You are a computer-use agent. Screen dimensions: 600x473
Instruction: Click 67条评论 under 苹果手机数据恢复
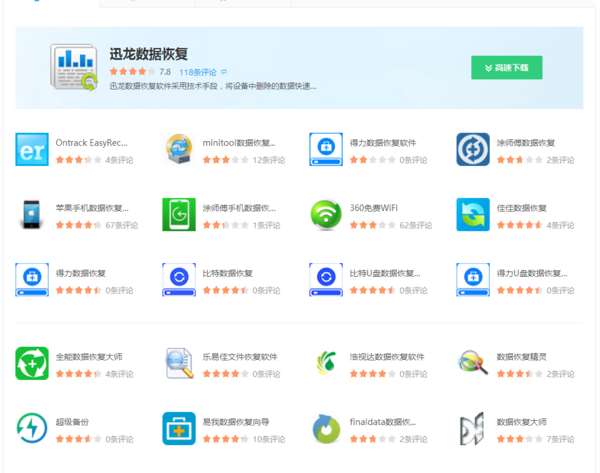pyautogui.click(x=121, y=225)
